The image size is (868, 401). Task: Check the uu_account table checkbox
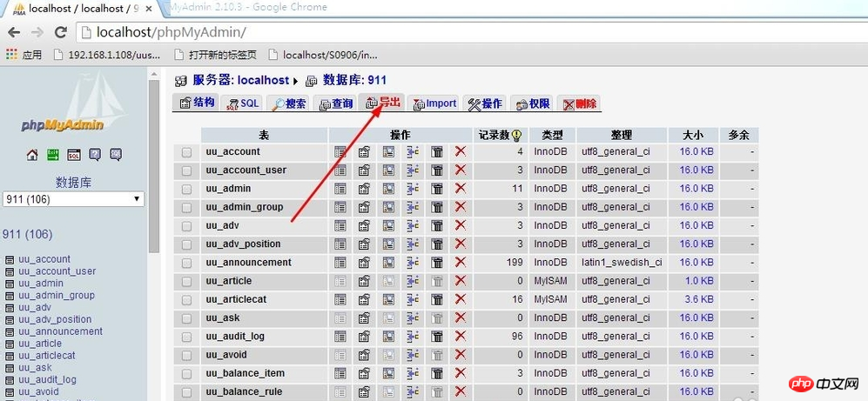[186, 152]
